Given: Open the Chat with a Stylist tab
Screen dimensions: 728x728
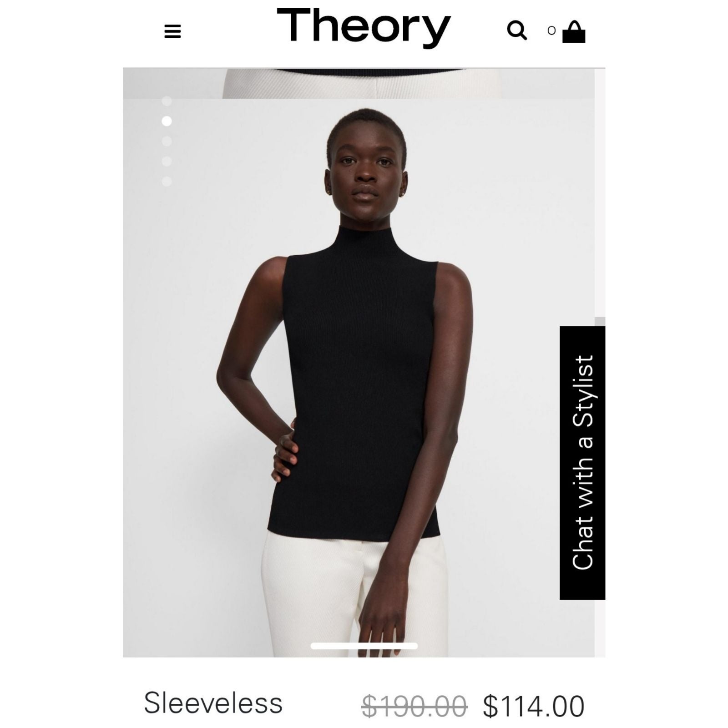Looking at the screenshot, I should pos(582,463).
